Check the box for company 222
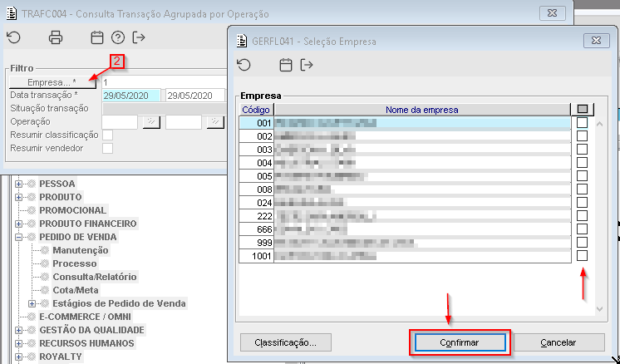Viewport: 620px width, 364px height. coord(582,216)
